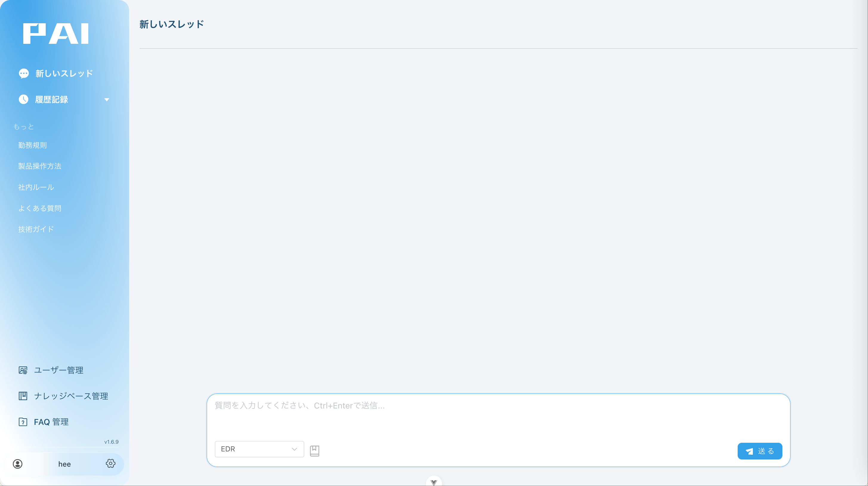This screenshot has height=486, width=868.
Task: Select the 勤務規則 menu item
Action: point(32,145)
